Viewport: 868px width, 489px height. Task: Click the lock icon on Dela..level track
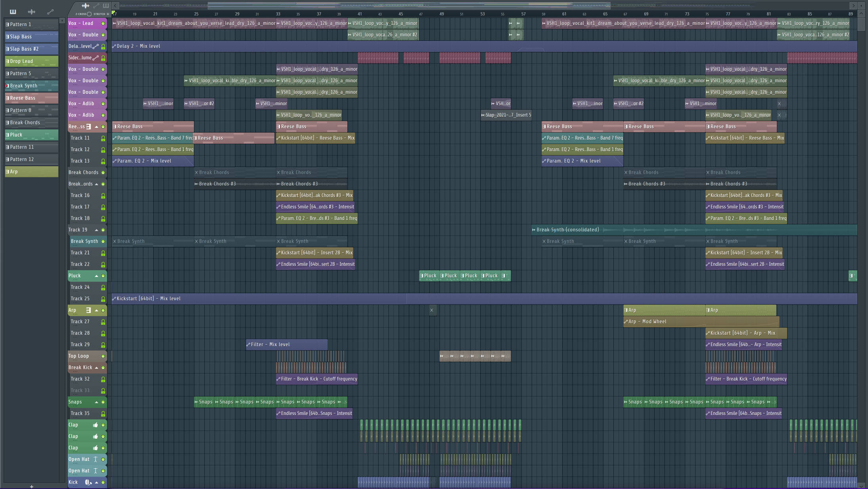pos(103,46)
